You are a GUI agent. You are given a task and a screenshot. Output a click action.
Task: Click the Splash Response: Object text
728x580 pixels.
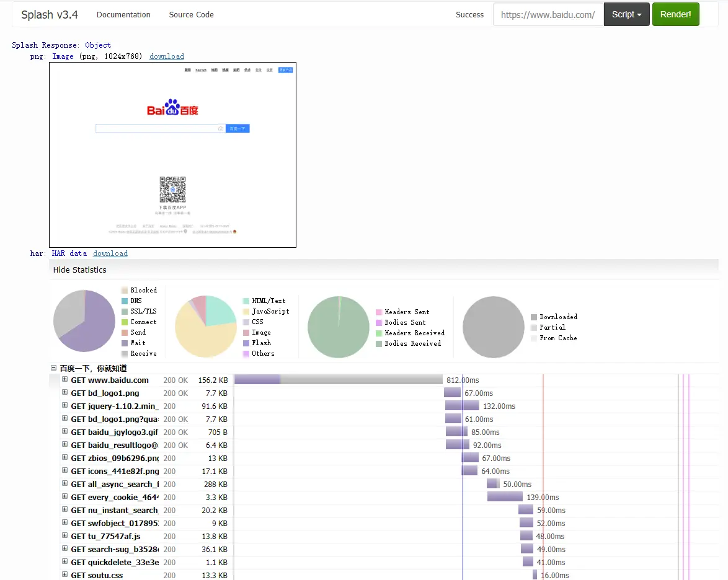pos(61,45)
